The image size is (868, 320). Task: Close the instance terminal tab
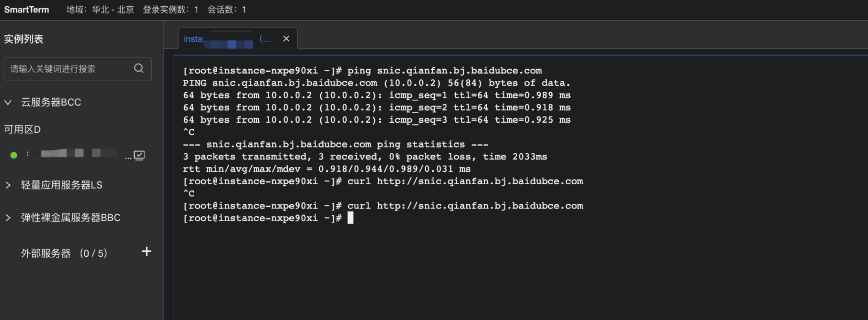point(286,39)
